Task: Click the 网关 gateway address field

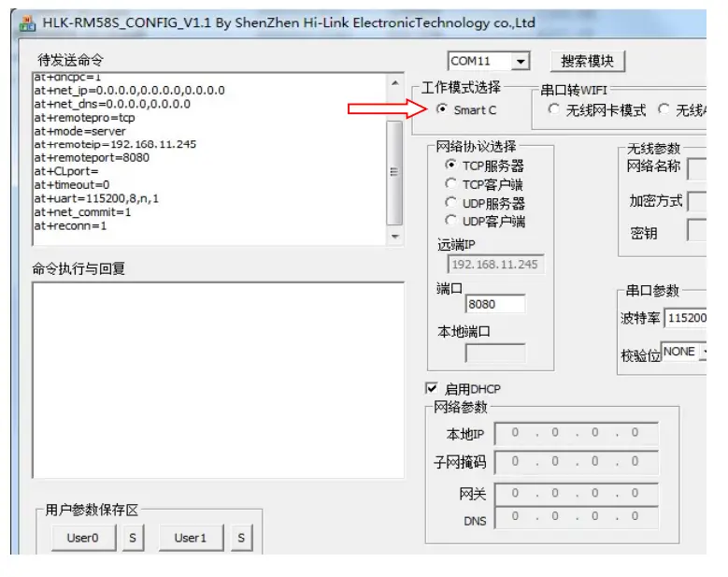Action: coord(577,494)
